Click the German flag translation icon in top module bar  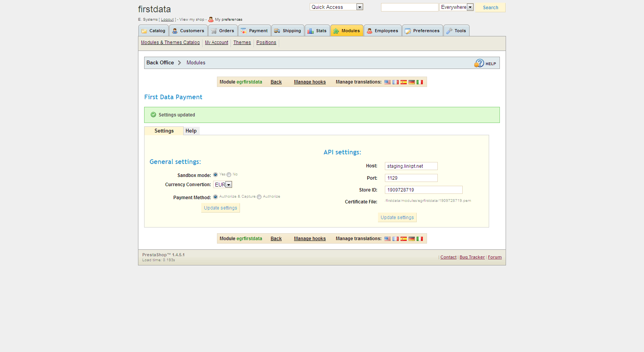412,82
